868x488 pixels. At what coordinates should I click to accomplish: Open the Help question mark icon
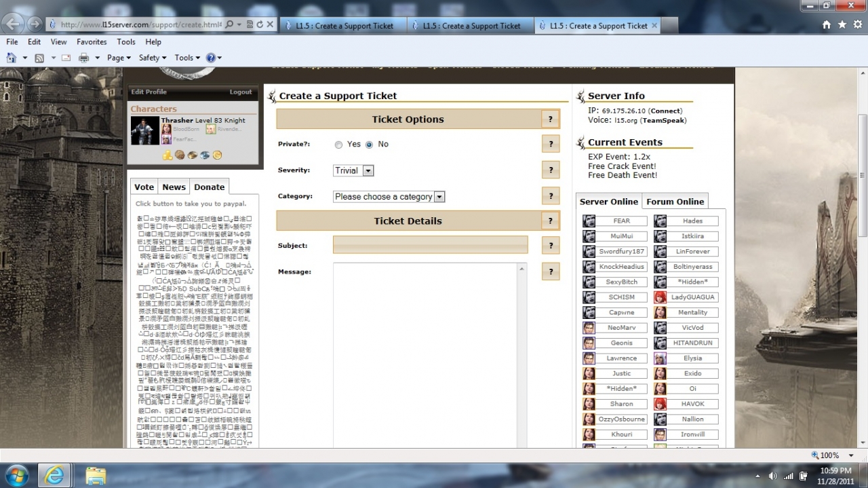[x=211, y=58]
